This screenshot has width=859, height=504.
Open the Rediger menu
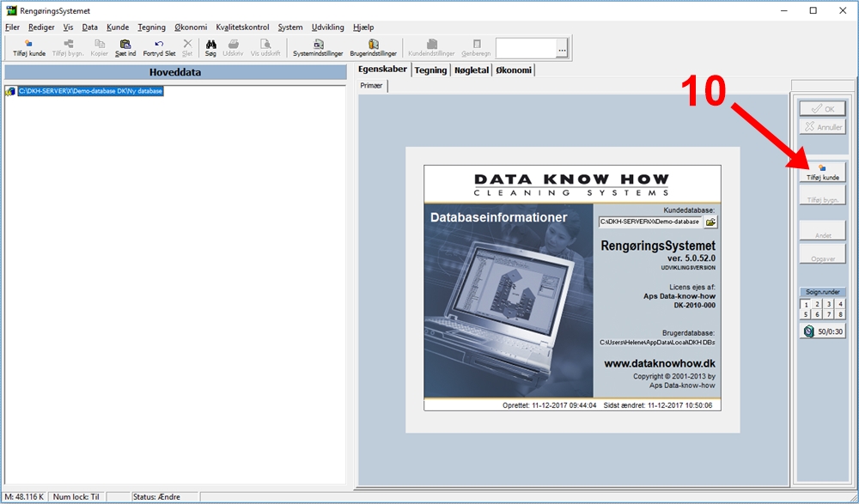pyautogui.click(x=41, y=27)
